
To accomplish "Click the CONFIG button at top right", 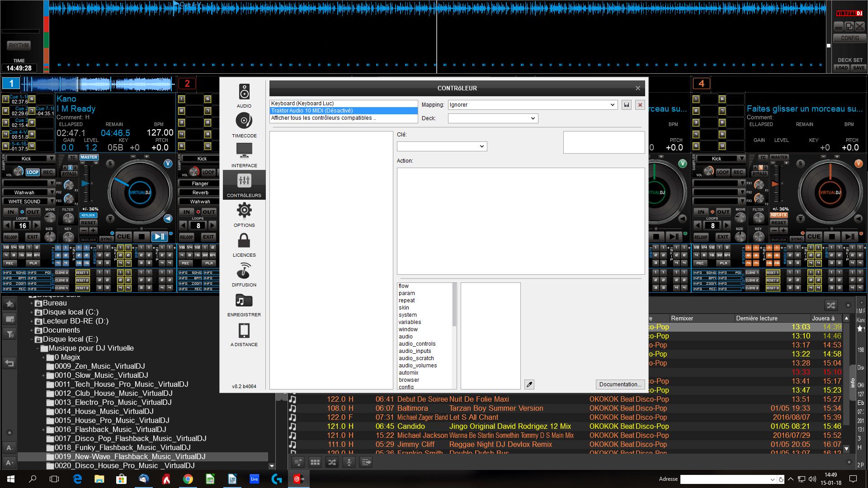I will point(849,38).
